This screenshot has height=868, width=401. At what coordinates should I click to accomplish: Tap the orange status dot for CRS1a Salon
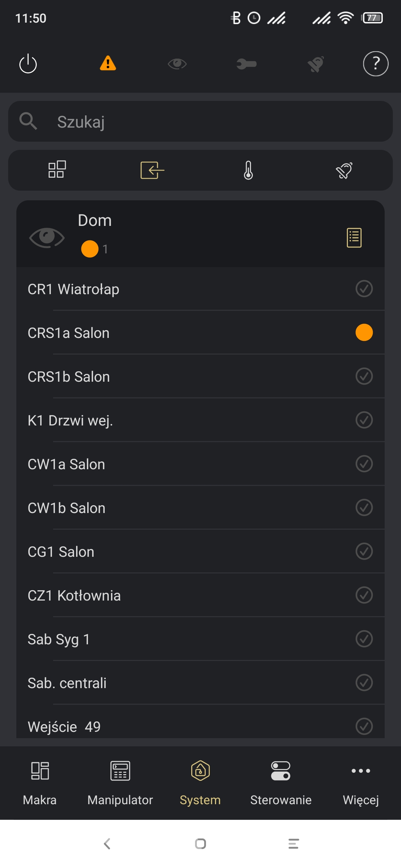[364, 332]
